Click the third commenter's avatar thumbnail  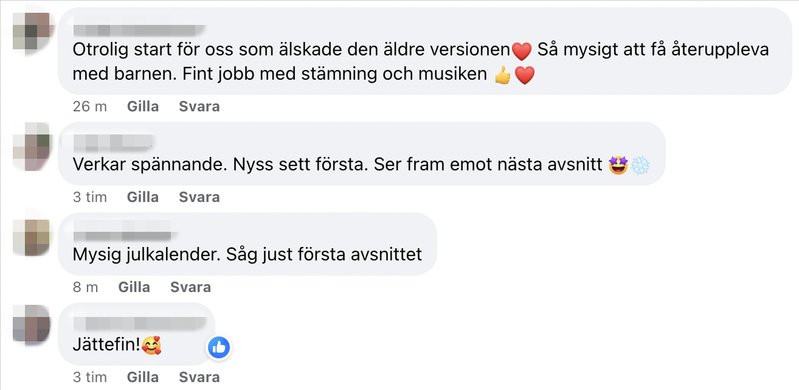point(32,237)
